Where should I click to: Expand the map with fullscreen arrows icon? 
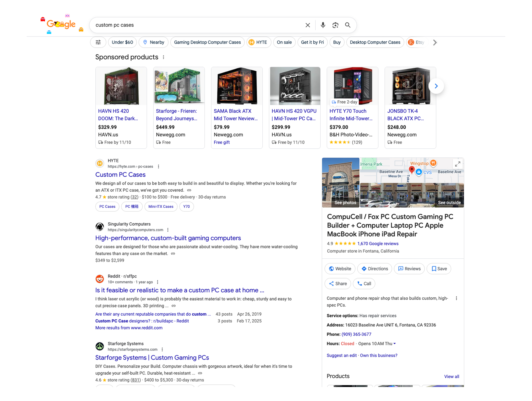[457, 164]
